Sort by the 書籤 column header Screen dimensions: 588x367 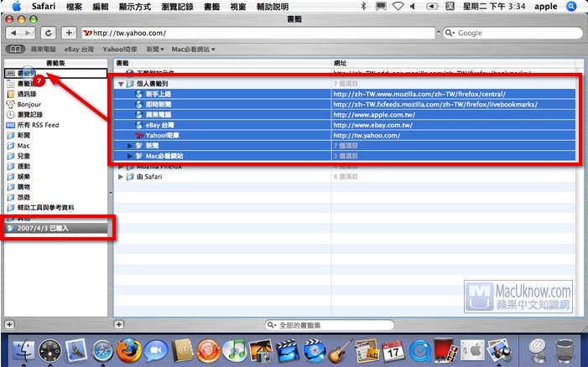pos(223,63)
